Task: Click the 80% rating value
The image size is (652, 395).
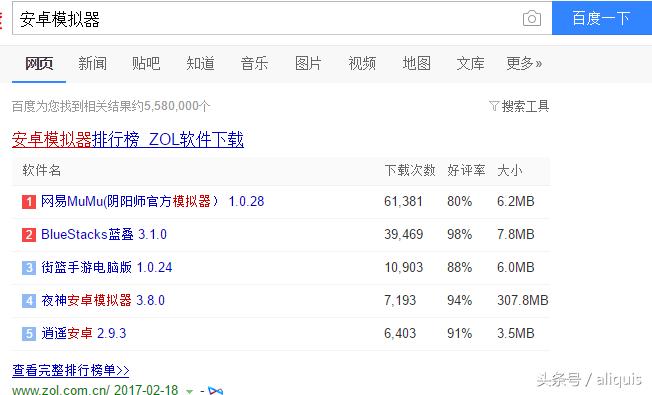Action: click(459, 202)
